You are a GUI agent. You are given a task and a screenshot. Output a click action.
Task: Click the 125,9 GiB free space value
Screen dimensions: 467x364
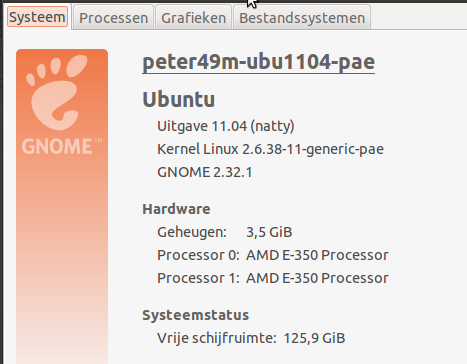314,338
